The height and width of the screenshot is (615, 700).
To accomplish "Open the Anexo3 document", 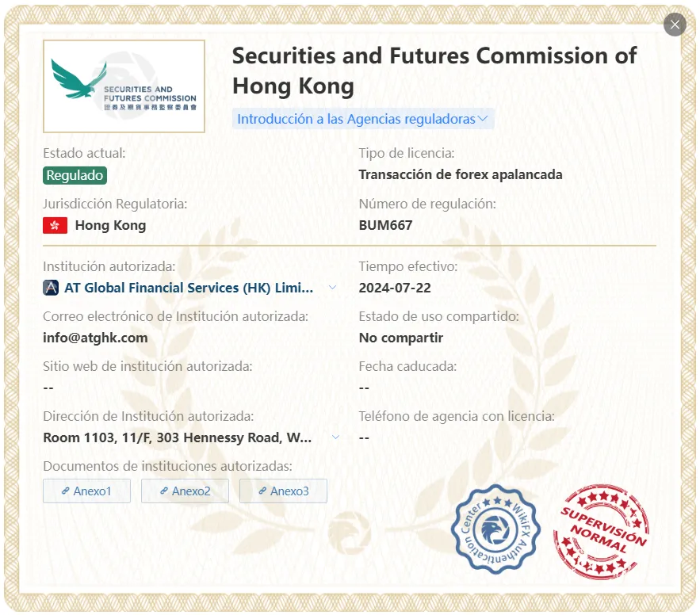I will pyautogui.click(x=283, y=491).
